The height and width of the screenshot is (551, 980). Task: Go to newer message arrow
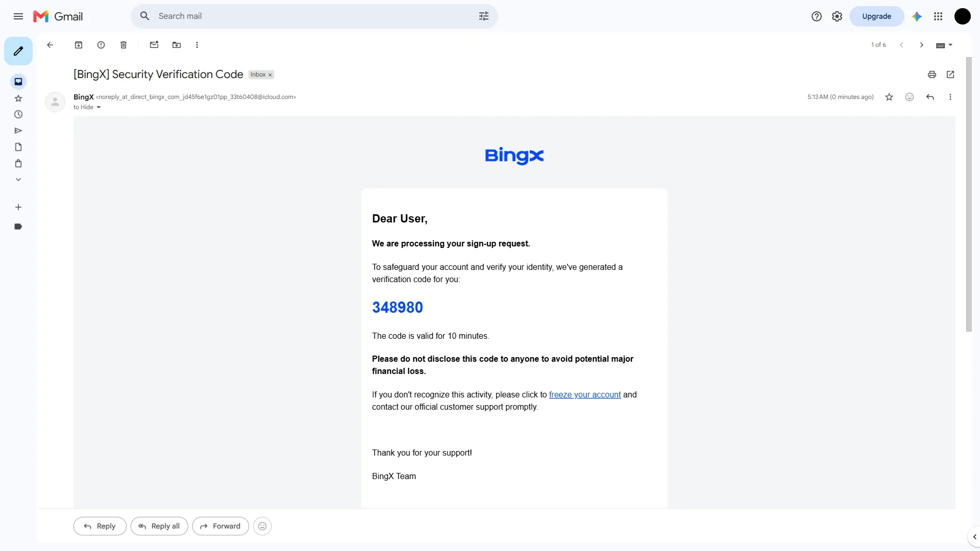click(901, 45)
